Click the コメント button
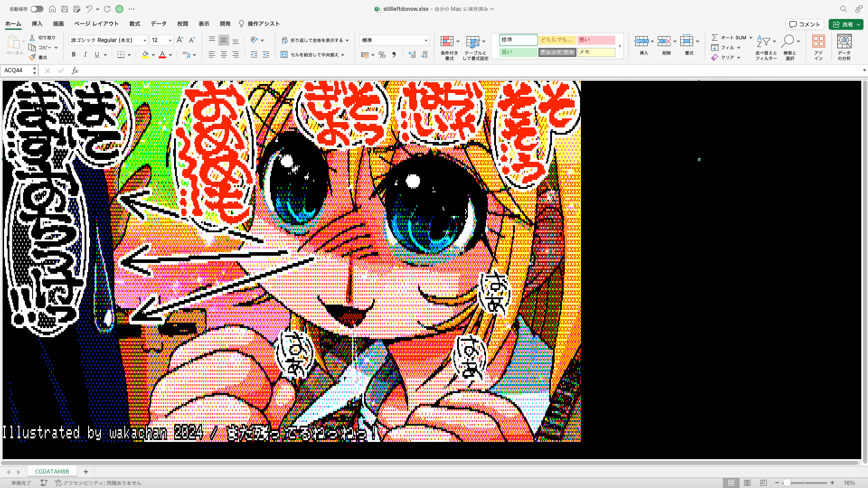Image resolution: width=868 pixels, height=488 pixels. click(805, 24)
